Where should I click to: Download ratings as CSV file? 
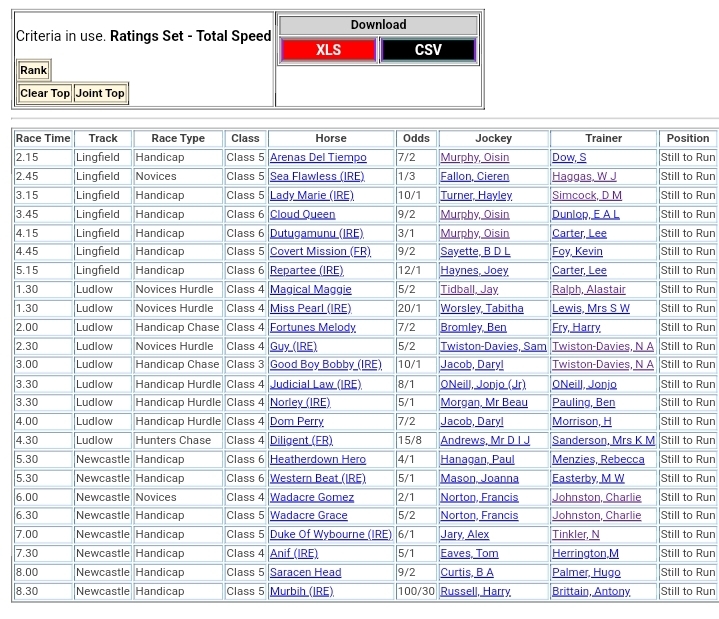428,50
